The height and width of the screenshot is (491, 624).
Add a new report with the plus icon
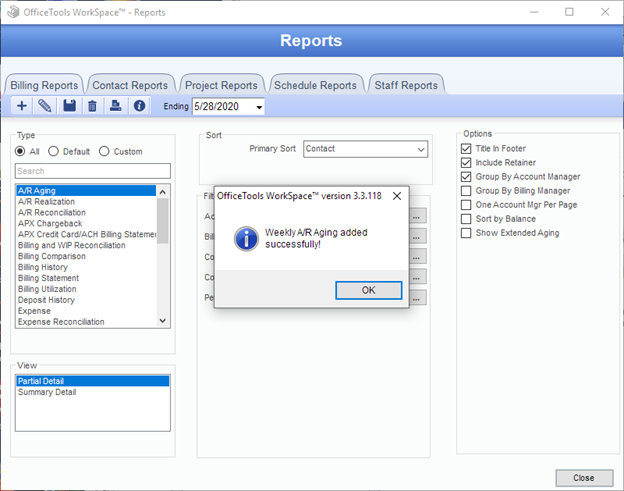[22, 106]
